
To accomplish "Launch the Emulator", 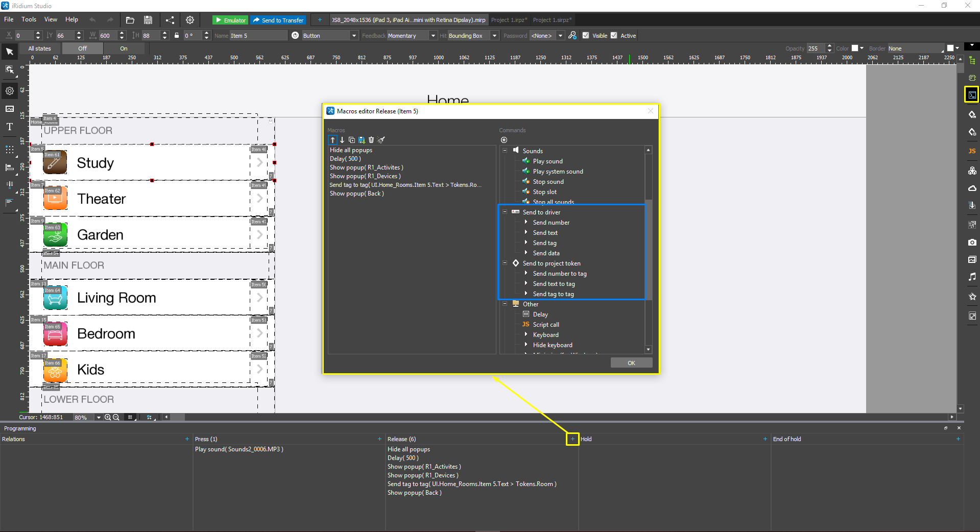I will [x=230, y=20].
